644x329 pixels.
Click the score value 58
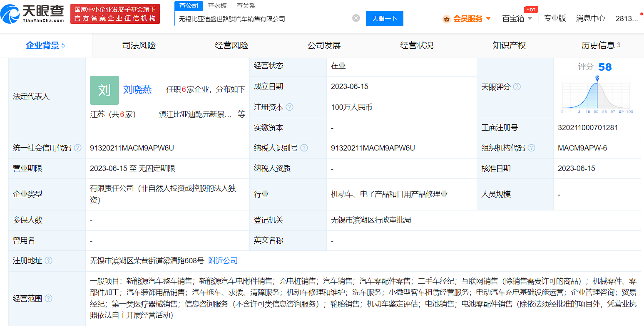click(605, 67)
